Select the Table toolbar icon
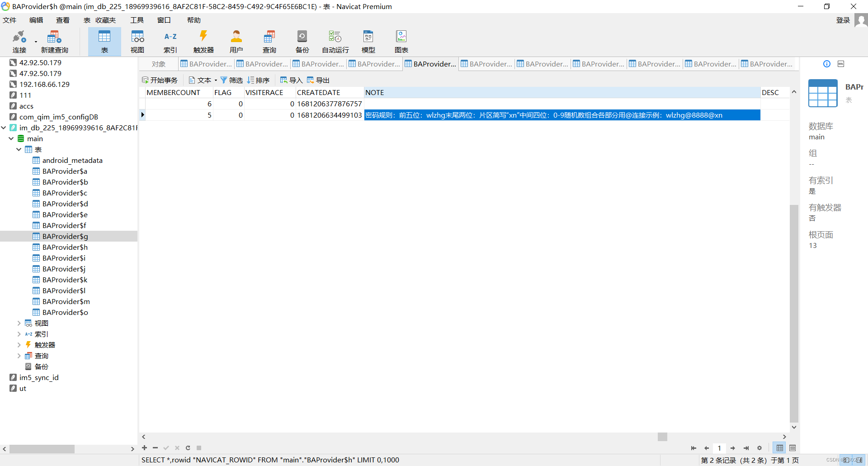Viewport: 868px width, 466px height. (x=104, y=42)
